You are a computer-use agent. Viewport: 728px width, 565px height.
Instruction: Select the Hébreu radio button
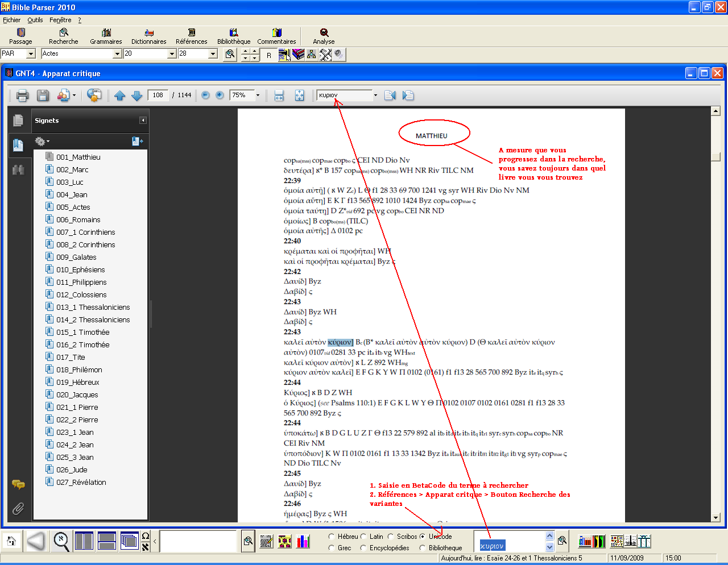pos(332,537)
